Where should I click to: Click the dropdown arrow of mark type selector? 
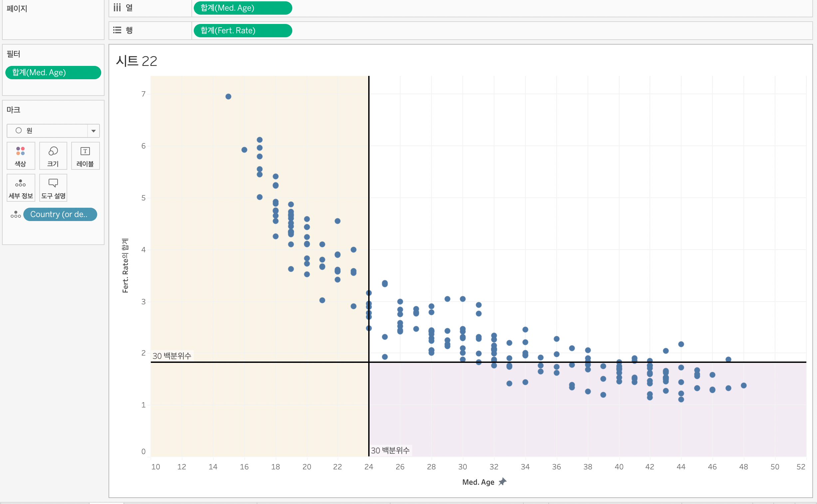click(x=94, y=131)
